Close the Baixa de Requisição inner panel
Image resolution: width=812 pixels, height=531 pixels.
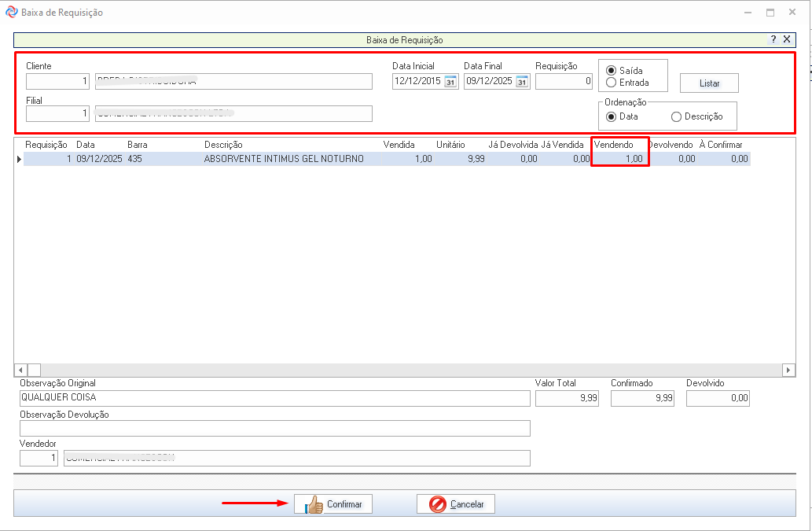(787, 39)
